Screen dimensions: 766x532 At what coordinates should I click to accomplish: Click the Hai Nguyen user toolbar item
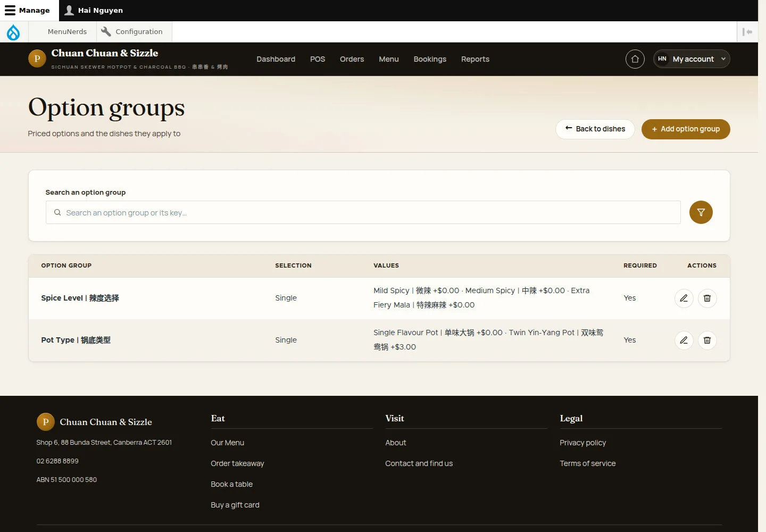94,10
